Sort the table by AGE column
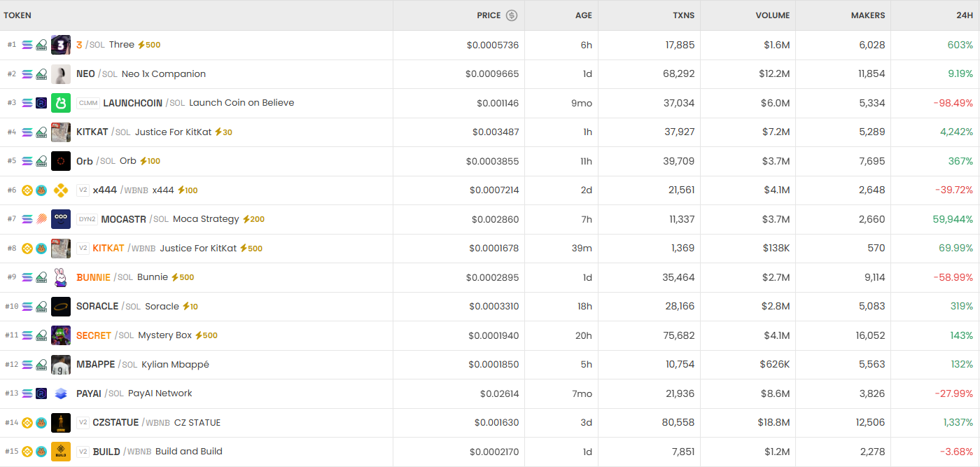 [583, 15]
